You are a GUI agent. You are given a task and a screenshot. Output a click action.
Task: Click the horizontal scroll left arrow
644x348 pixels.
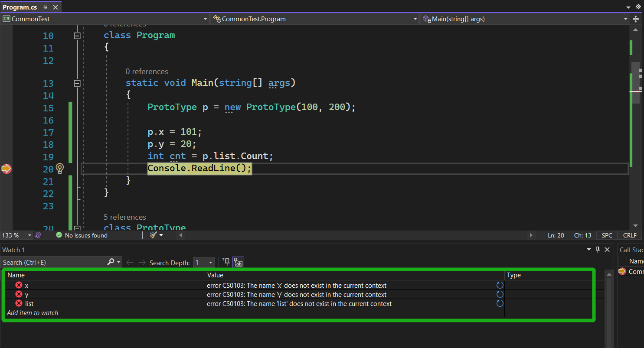tap(181, 235)
